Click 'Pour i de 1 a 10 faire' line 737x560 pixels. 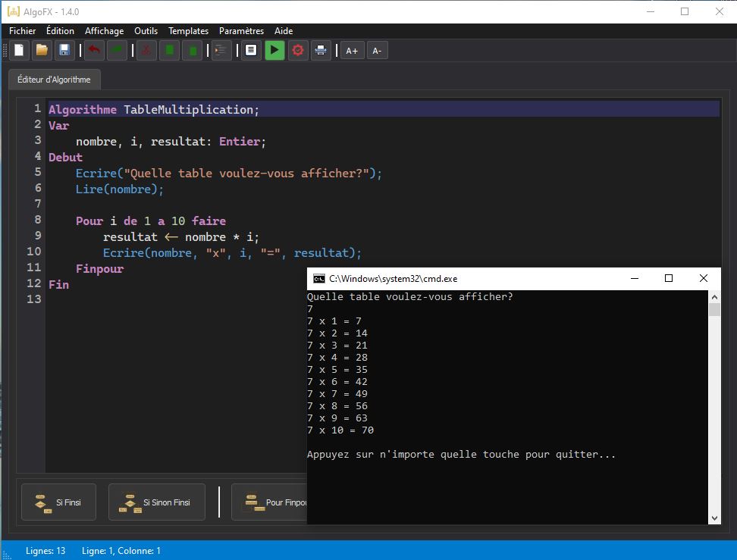151,221
